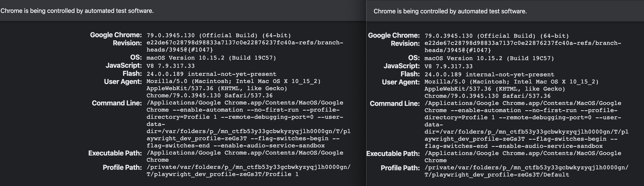Click the 'Executable Path:' label in right window

click(x=393, y=154)
